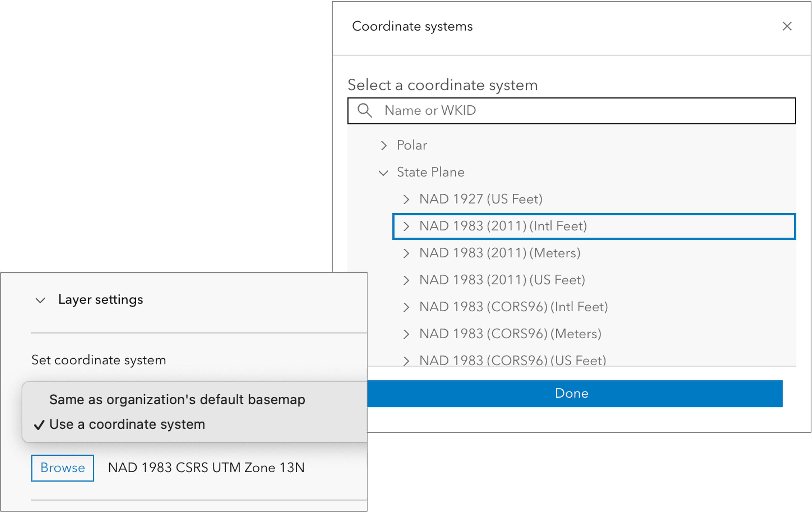
Task: Expand NAD 1983 (CORS96) (Intl Feet)
Action: click(x=406, y=307)
